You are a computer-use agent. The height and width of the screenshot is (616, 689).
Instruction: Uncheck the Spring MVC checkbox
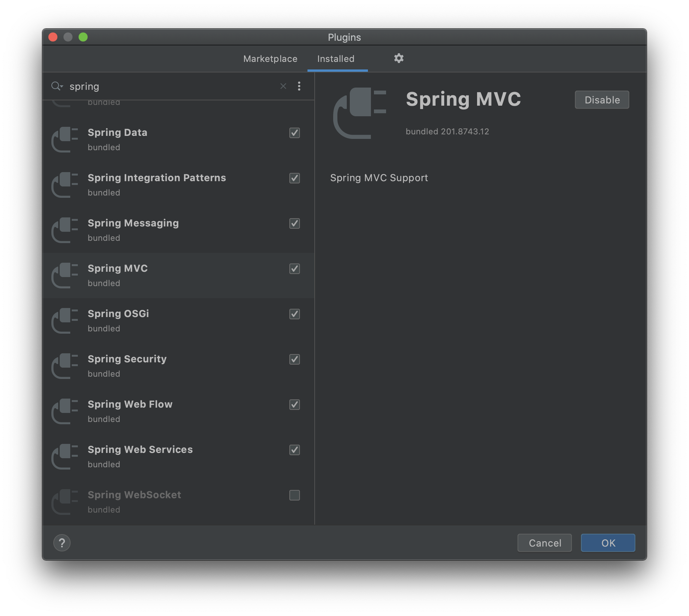coord(295,269)
